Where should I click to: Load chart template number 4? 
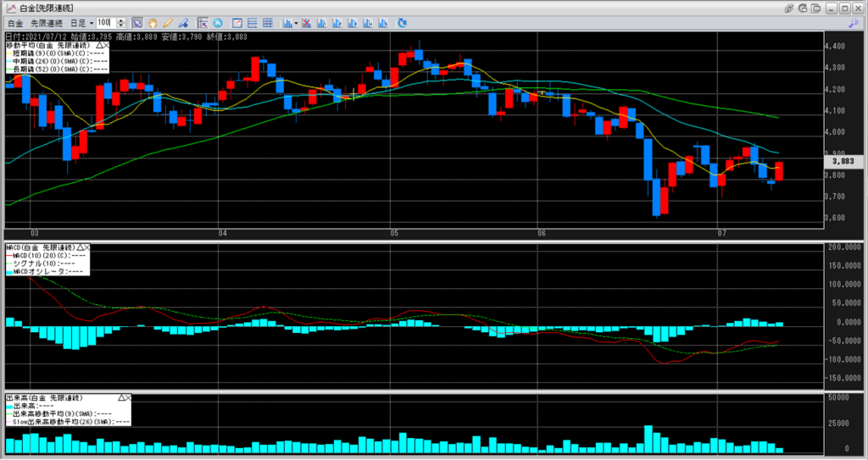(x=368, y=23)
